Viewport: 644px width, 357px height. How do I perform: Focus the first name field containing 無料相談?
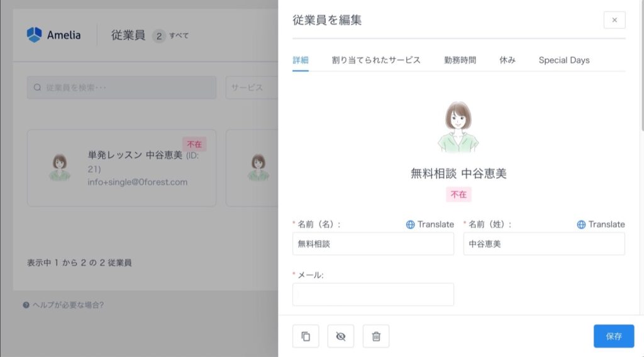(374, 244)
